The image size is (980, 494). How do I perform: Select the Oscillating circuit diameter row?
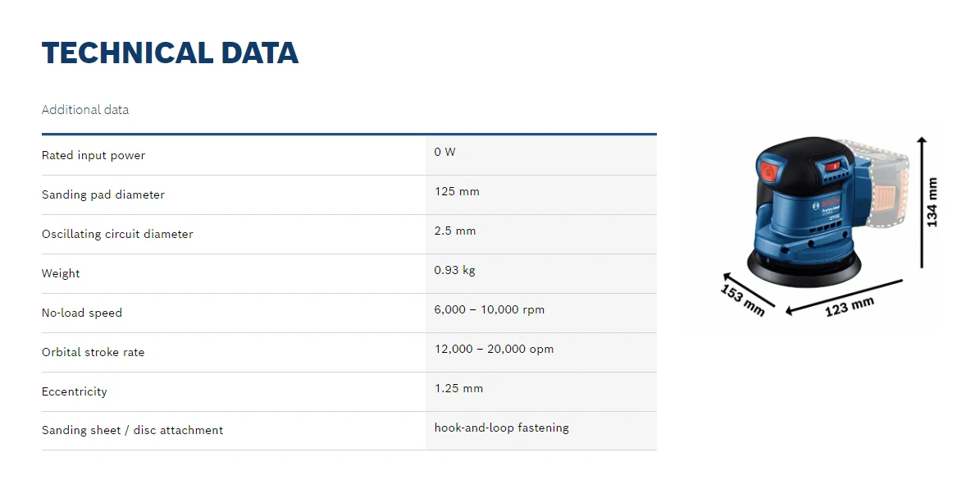click(x=349, y=234)
